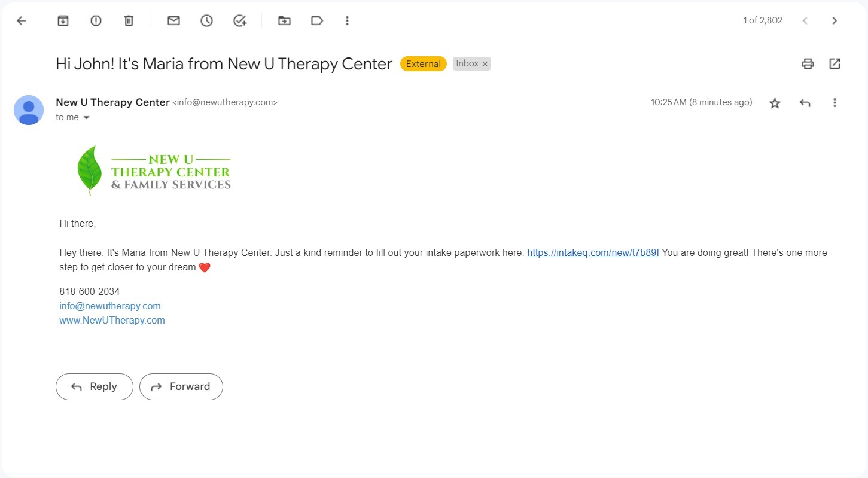
Task: Go back to the inbox list
Action: [22, 21]
